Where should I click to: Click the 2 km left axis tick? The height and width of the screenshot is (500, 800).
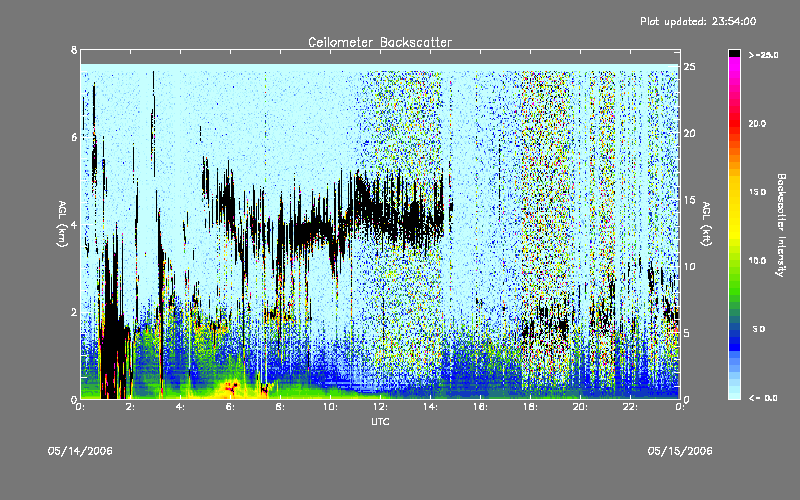tap(74, 312)
